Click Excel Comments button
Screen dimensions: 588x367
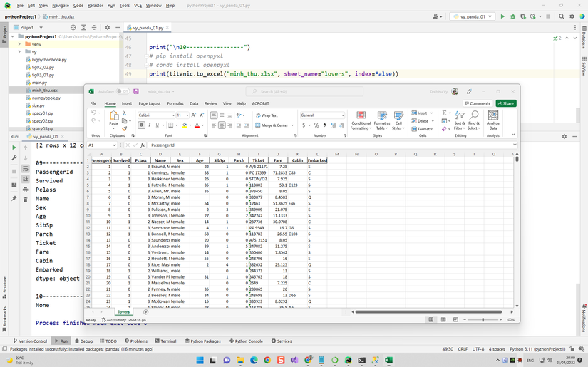478,103
